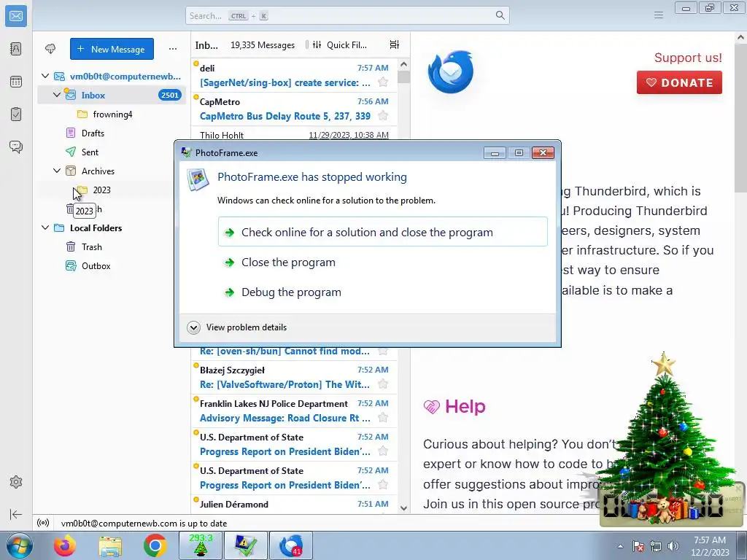Open the Julien Déramond message
The height and width of the screenshot is (560, 747).
click(x=295, y=505)
